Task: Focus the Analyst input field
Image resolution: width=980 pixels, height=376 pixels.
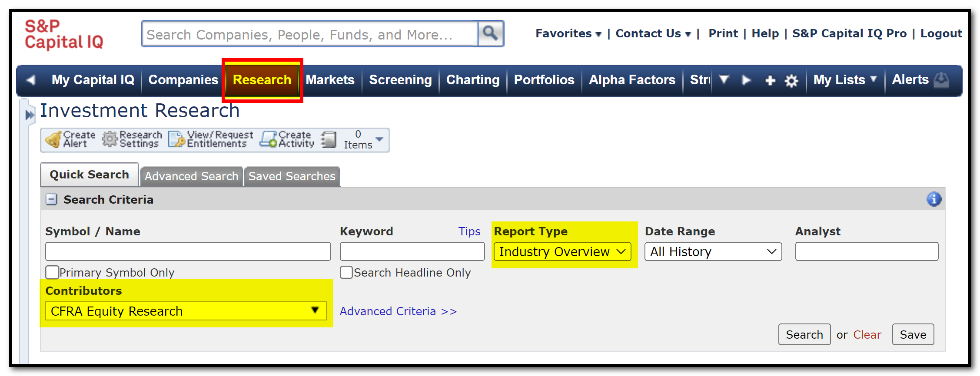Action: pyautogui.click(x=867, y=251)
